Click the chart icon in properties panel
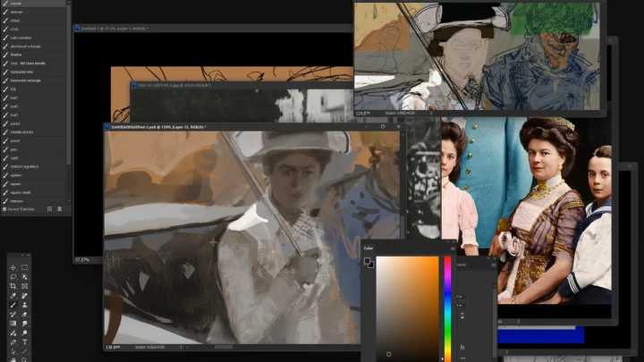The width and height of the screenshot is (644, 362). tap(462, 347)
